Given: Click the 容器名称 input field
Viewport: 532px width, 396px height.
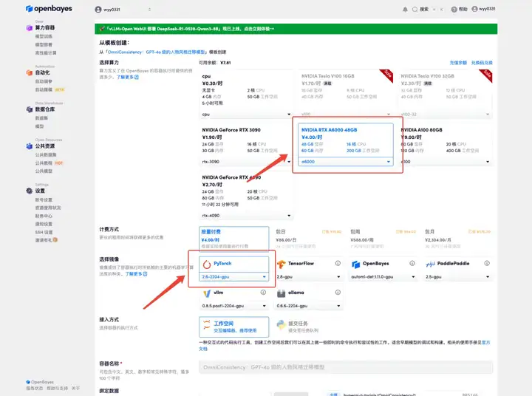Looking at the screenshot, I should 346,367.
